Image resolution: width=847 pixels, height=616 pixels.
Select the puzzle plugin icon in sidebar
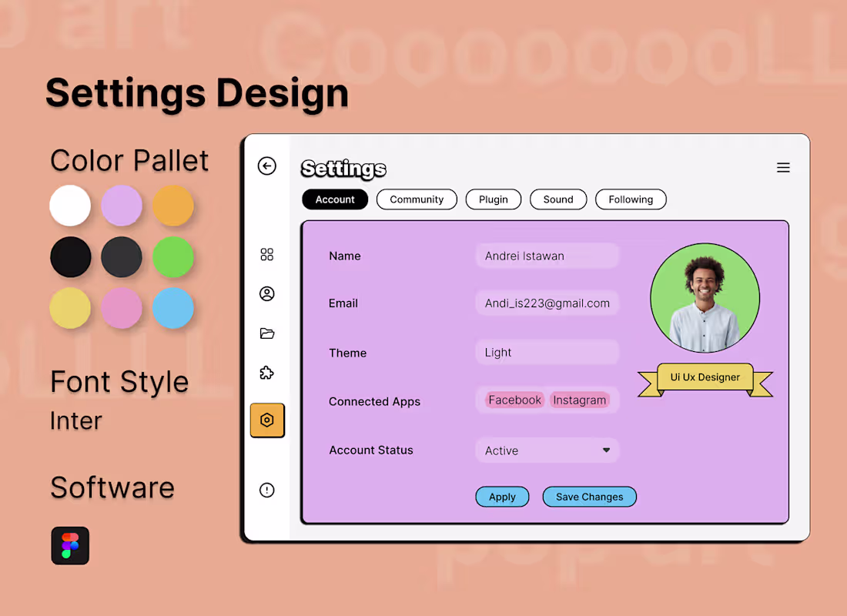point(267,372)
